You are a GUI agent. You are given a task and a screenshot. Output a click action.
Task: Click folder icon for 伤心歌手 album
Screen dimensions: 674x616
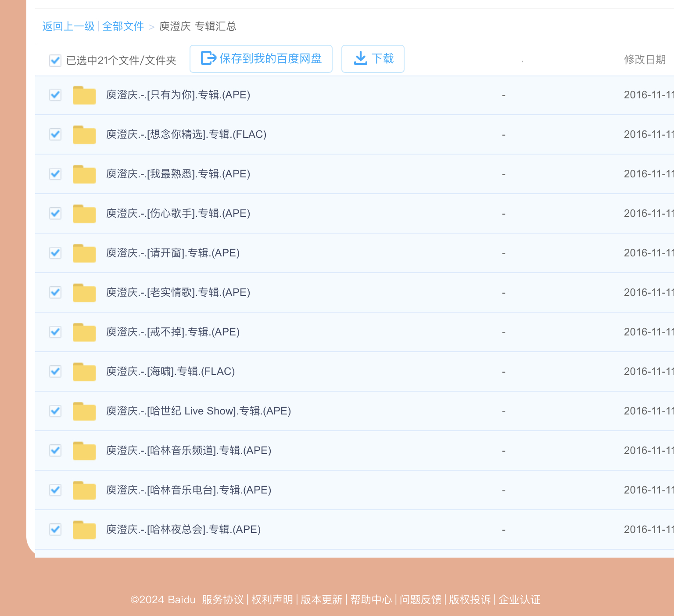coord(84,214)
